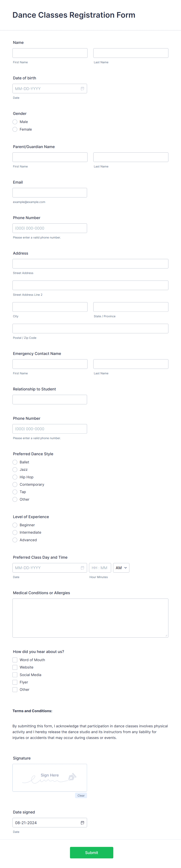Select Ballet as Preferred Dance Style
This screenshot has height=868, width=181.
(15, 462)
